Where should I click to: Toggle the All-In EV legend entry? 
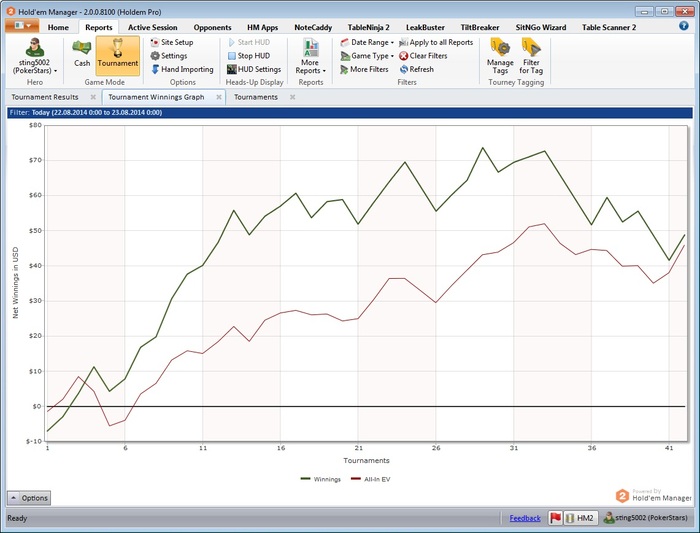click(371, 479)
